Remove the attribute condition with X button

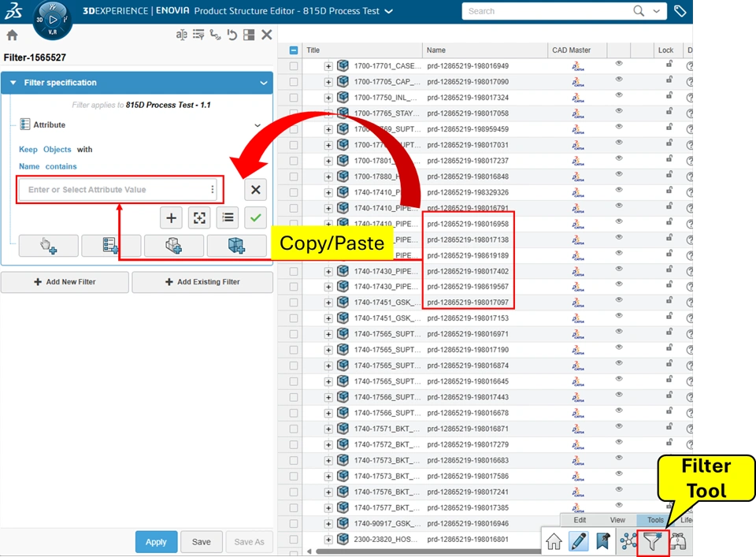pyautogui.click(x=255, y=190)
